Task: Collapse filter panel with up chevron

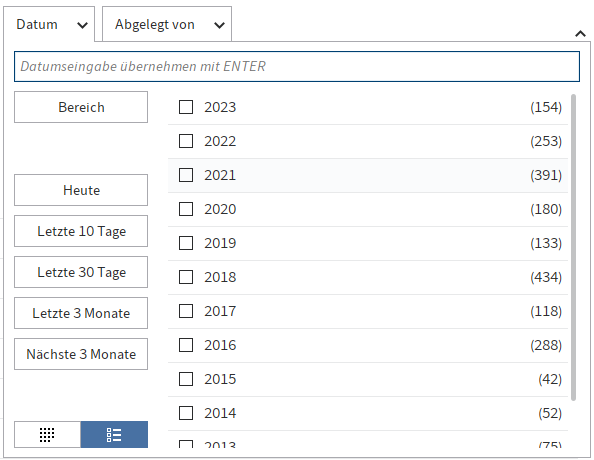Action: pyautogui.click(x=580, y=34)
